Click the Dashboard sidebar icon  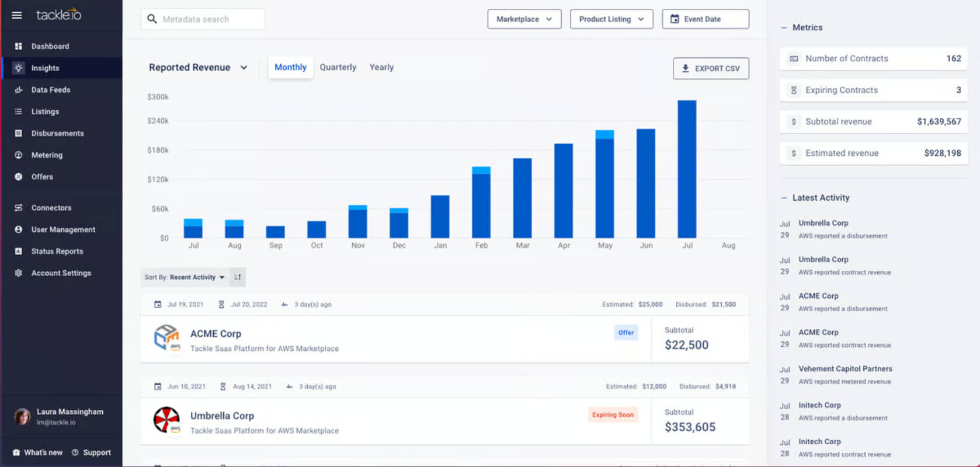point(19,46)
